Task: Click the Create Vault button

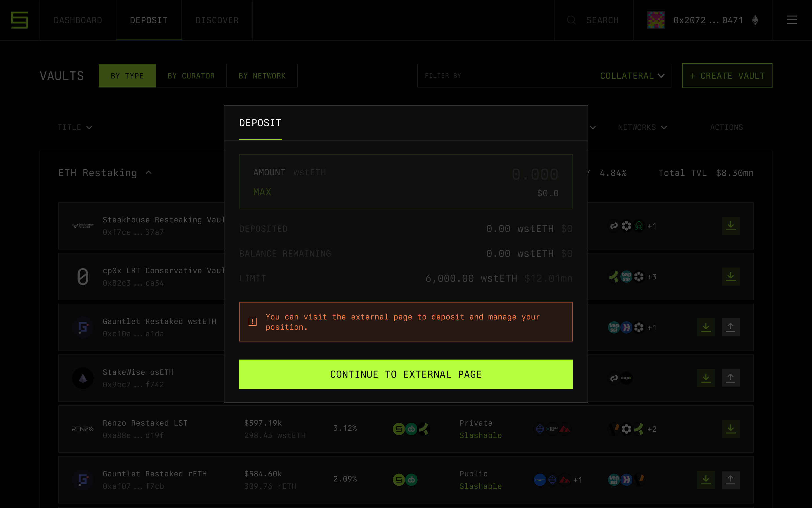Action: point(727,76)
